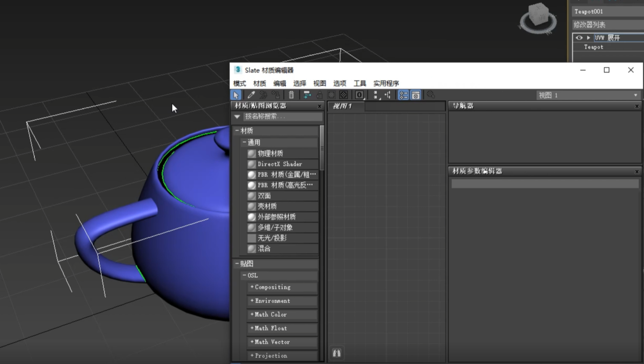Collapse the 通用 subgroup

point(244,142)
